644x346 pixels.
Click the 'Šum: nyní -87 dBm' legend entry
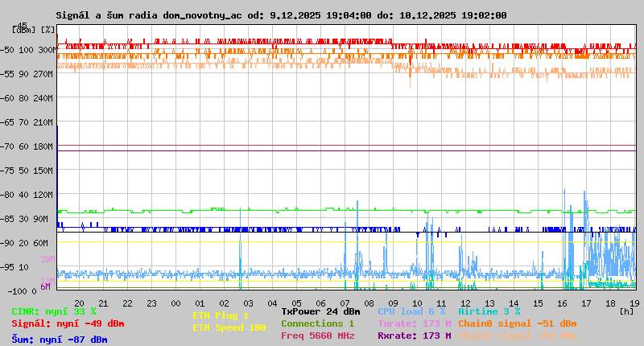pyautogui.click(x=60, y=340)
